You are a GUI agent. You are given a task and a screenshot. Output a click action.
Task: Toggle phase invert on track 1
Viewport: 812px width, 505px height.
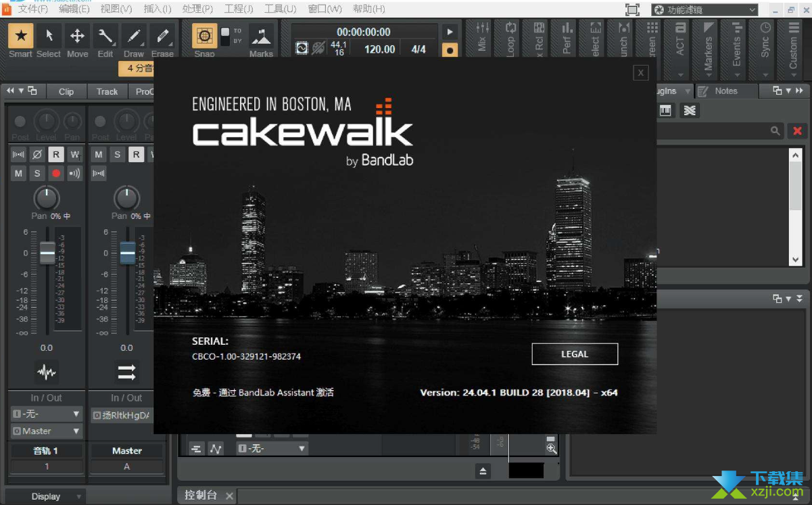pos(37,155)
